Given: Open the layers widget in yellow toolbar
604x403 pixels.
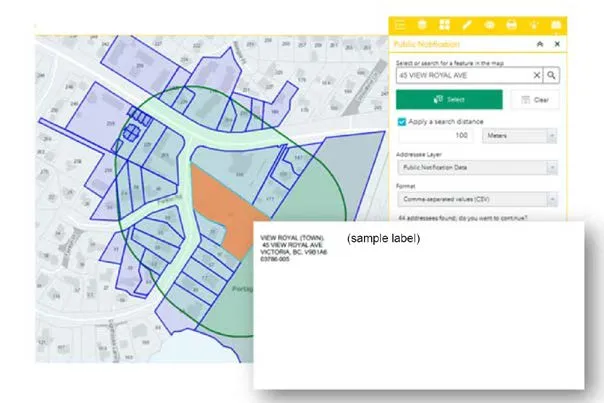Looking at the screenshot, I should click(422, 25).
